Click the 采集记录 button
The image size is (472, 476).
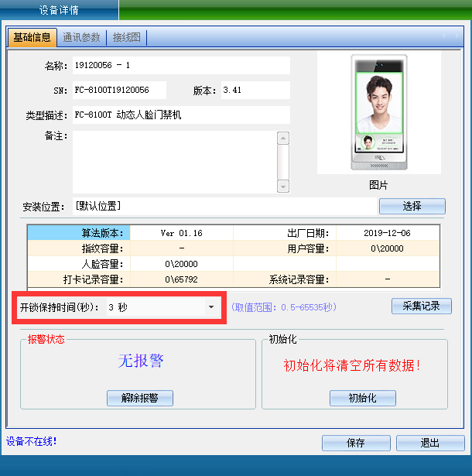[421, 306]
